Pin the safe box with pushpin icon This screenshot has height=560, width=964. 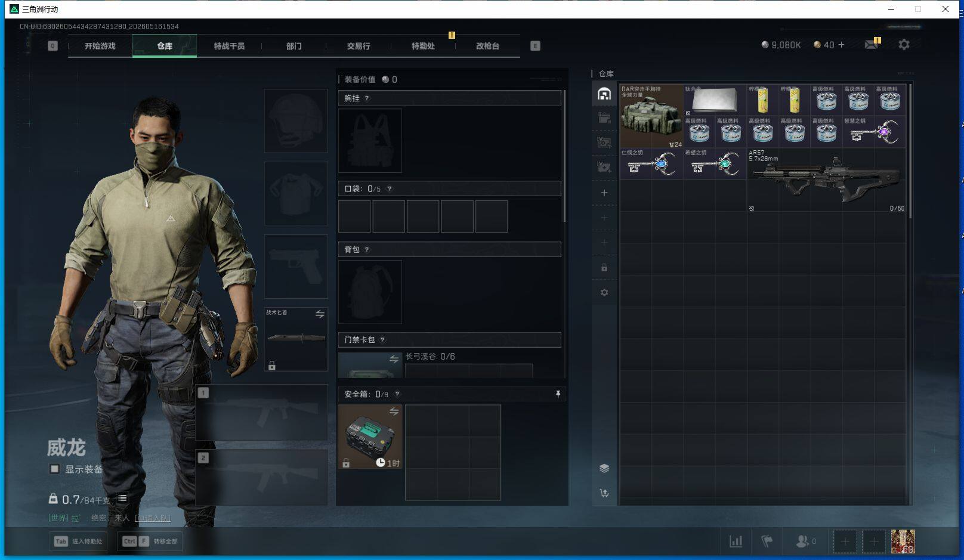tap(558, 394)
